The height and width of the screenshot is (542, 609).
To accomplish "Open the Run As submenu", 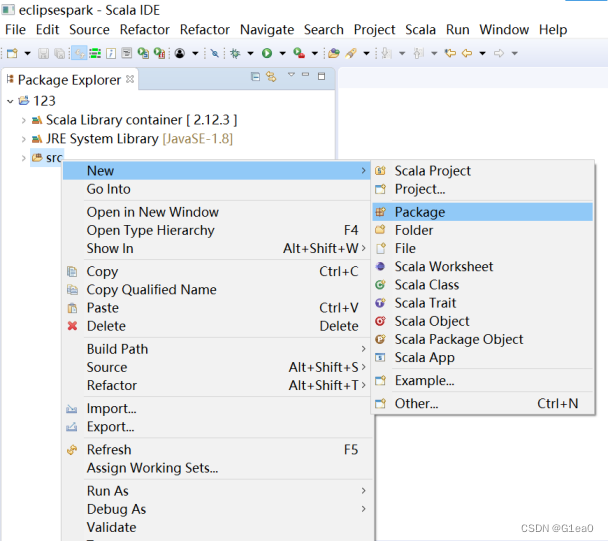I will (216, 491).
